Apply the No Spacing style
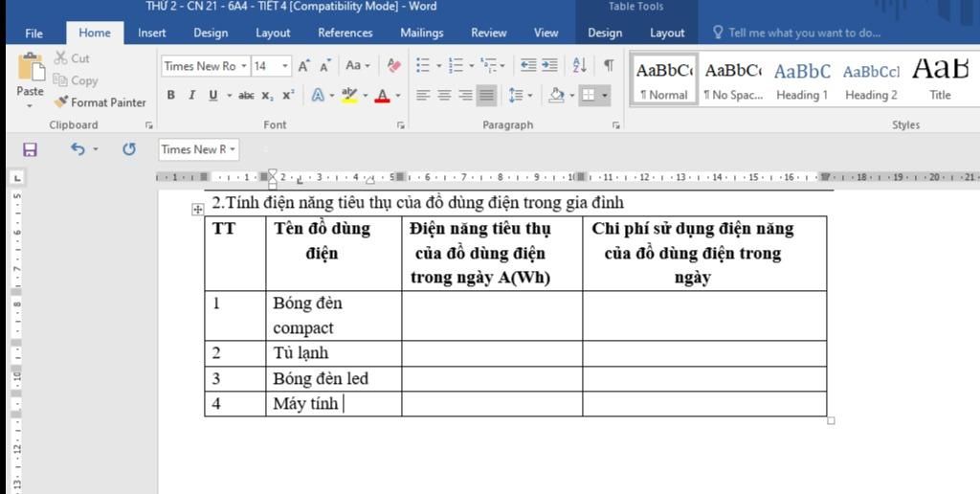The height and width of the screenshot is (494, 980). click(733, 79)
